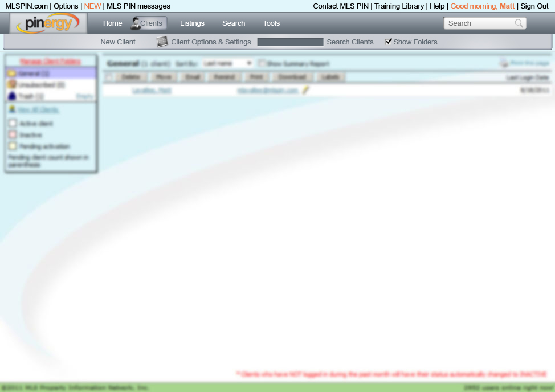Click the client's email address link
Screen dimensions: 555x392
pyautogui.click(x=268, y=91)
